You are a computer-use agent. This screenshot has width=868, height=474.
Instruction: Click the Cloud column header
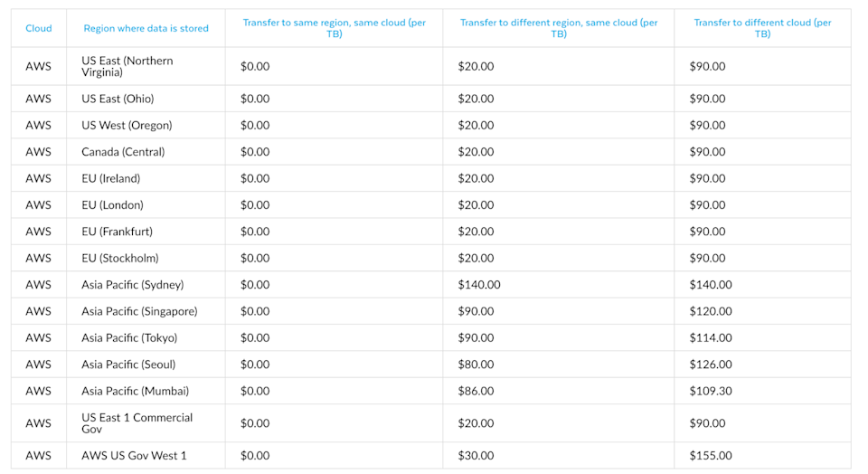(x=38, y=28)
